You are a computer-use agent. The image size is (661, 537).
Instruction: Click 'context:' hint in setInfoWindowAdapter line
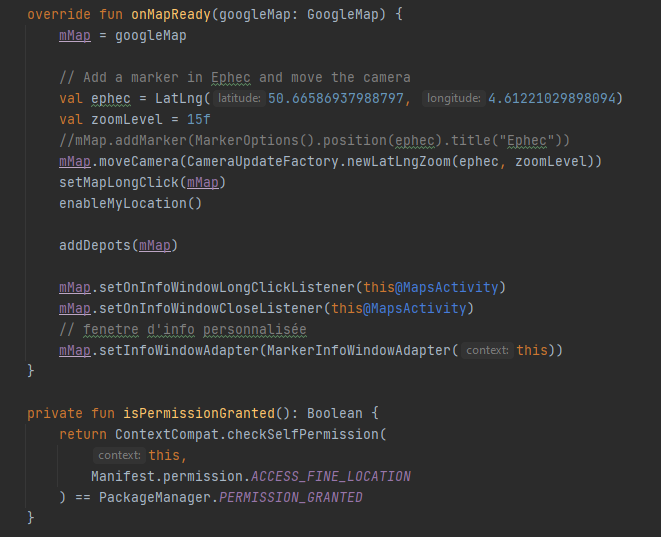[487, 351]
